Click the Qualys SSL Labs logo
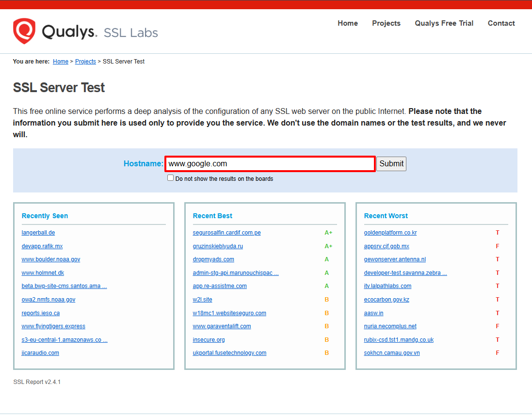This screenshot has width=532, height=415. coord(85,31)
